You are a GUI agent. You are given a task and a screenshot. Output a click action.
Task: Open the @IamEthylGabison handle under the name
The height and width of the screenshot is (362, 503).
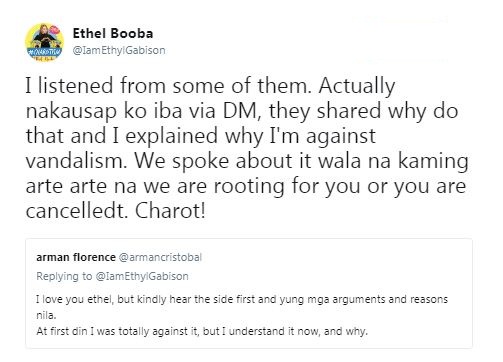click(x=119, y=50)
